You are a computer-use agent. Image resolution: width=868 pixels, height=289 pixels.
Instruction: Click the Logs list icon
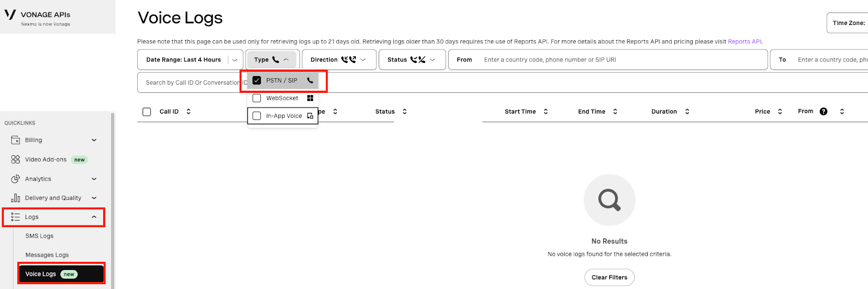16,217
